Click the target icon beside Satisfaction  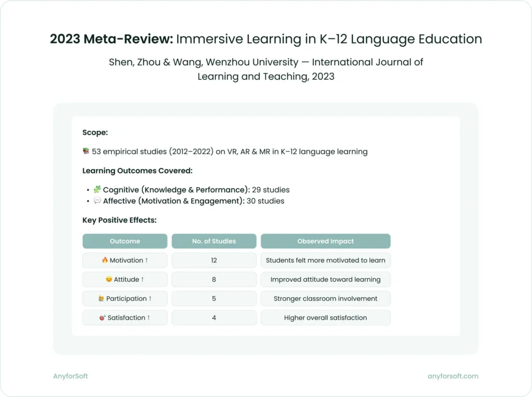(102, 318)
